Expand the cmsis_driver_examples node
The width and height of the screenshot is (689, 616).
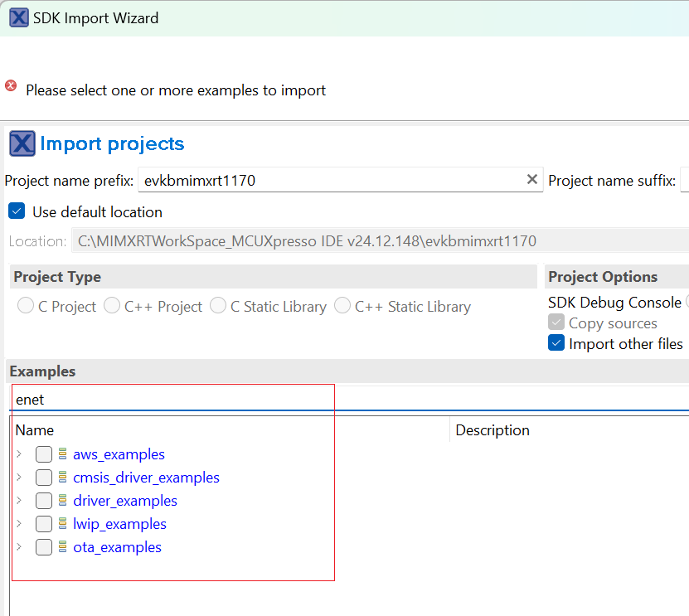point(19,478)
